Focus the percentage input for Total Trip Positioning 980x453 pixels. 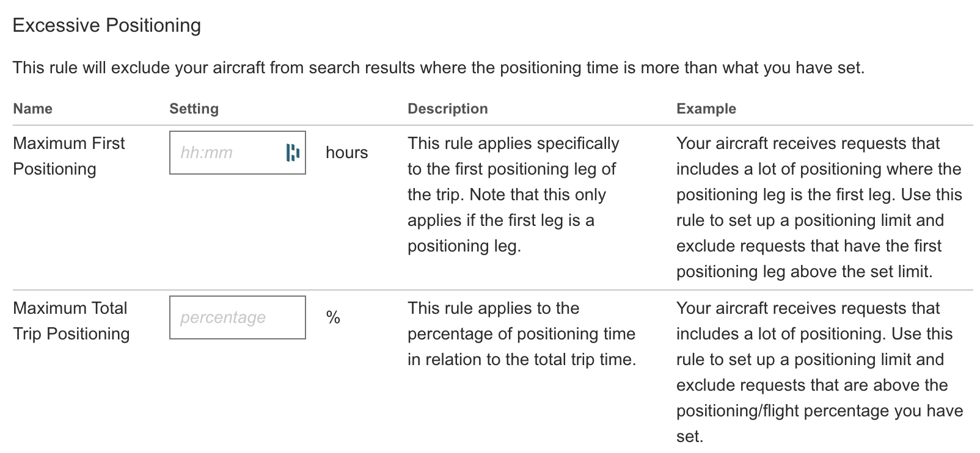point(238,317)
